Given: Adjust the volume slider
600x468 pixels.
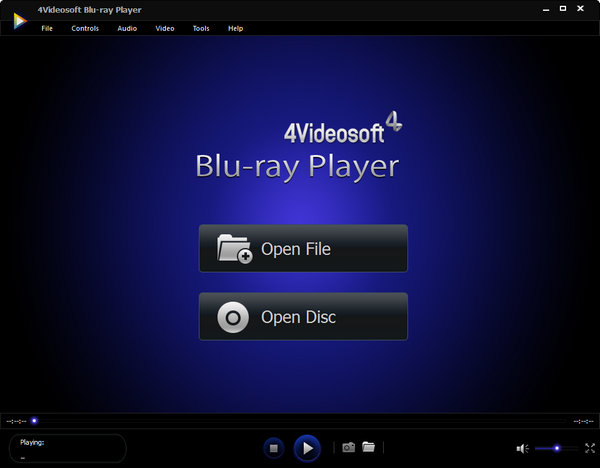Looking at the screenshot, I should (x=555, y=448).
